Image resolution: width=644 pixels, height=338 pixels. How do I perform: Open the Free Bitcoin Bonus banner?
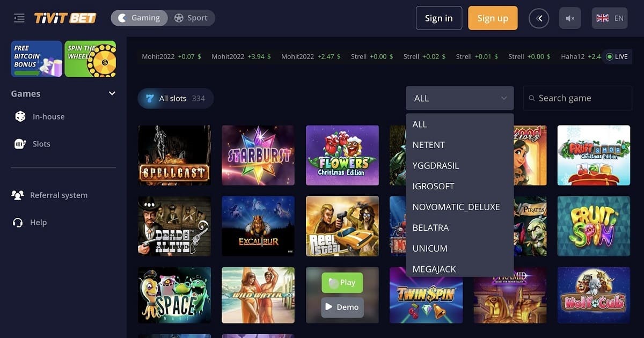tap(36, 59)
